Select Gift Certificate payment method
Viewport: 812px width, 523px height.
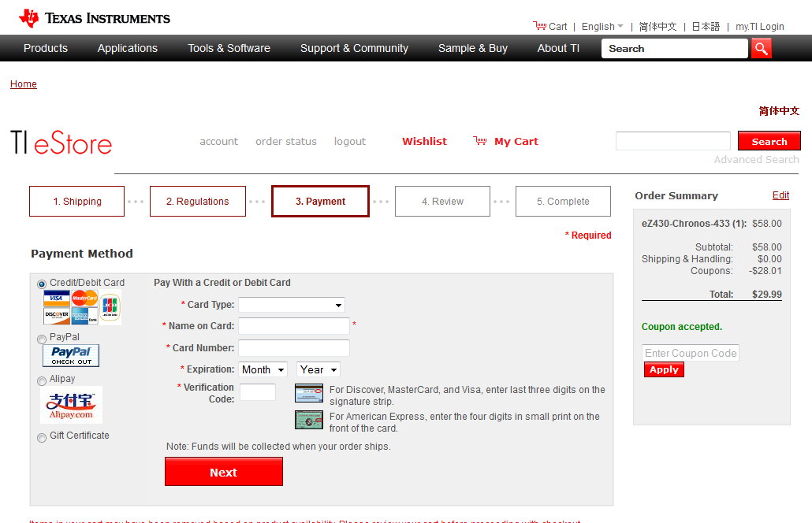coord(42,438)
